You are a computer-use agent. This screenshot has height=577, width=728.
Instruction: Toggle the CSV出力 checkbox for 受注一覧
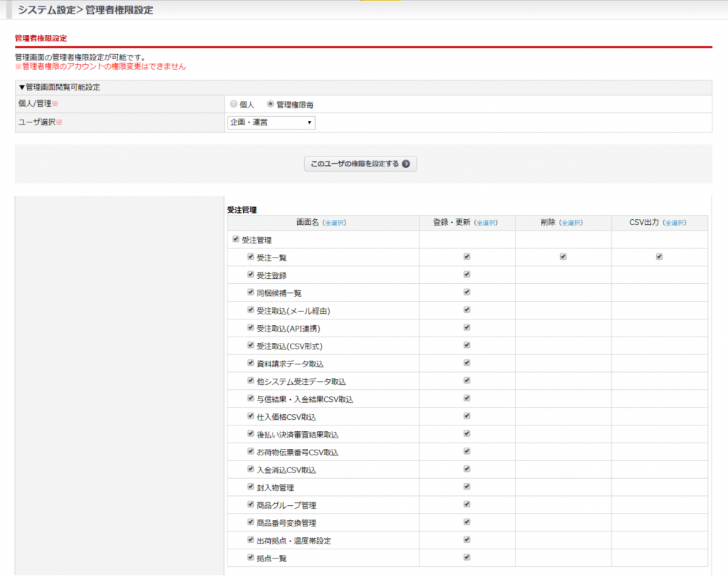[659, 257]
